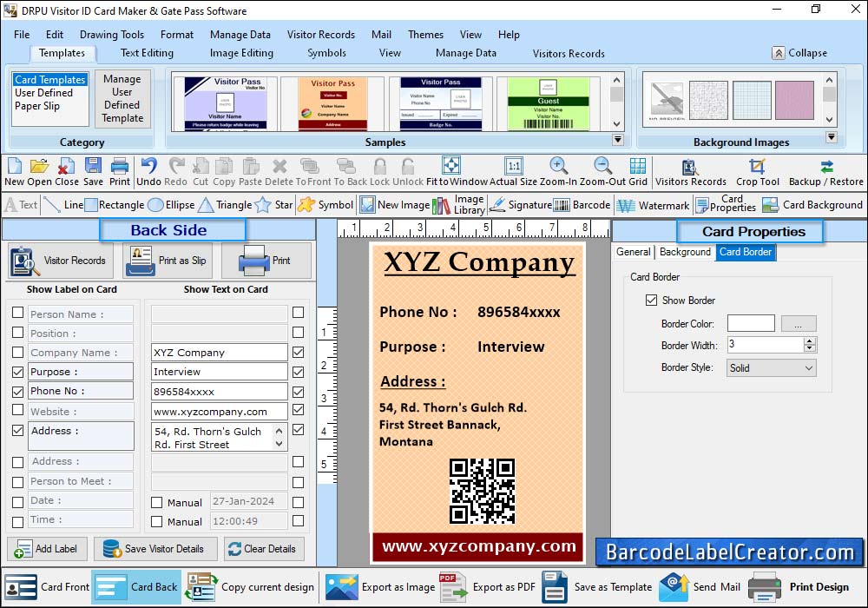Undo the last action
The image size is (868, 608).
tap(149, 172)
